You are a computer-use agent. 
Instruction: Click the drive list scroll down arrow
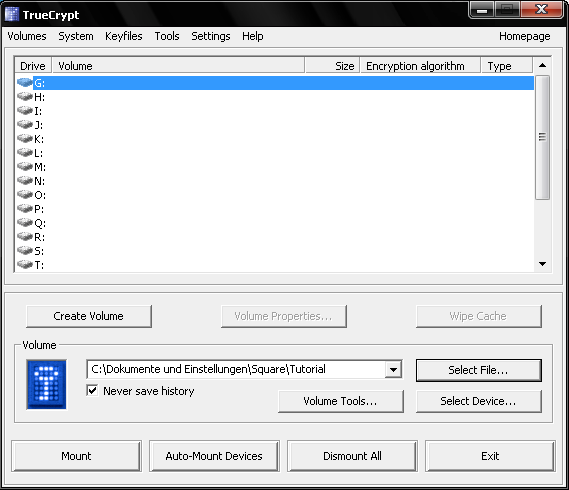[542, 264]
